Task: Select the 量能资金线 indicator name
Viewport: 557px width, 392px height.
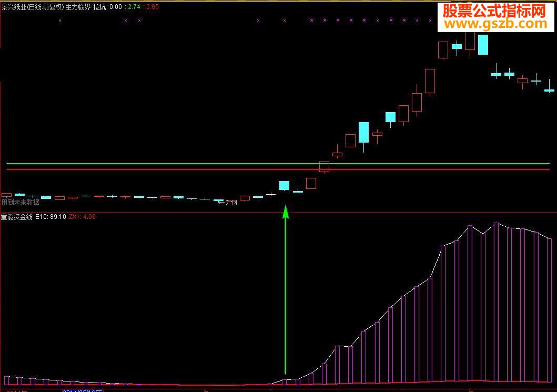Action: click(x=17, y=217)
